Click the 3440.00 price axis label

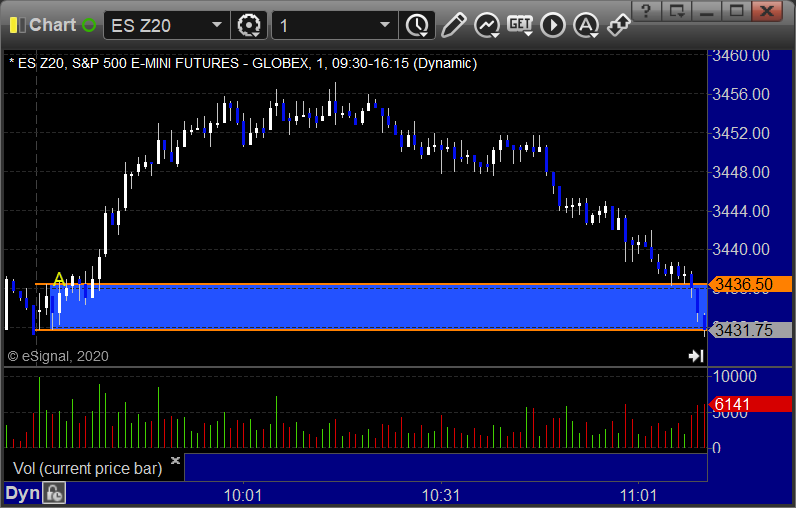click(741, 249)
